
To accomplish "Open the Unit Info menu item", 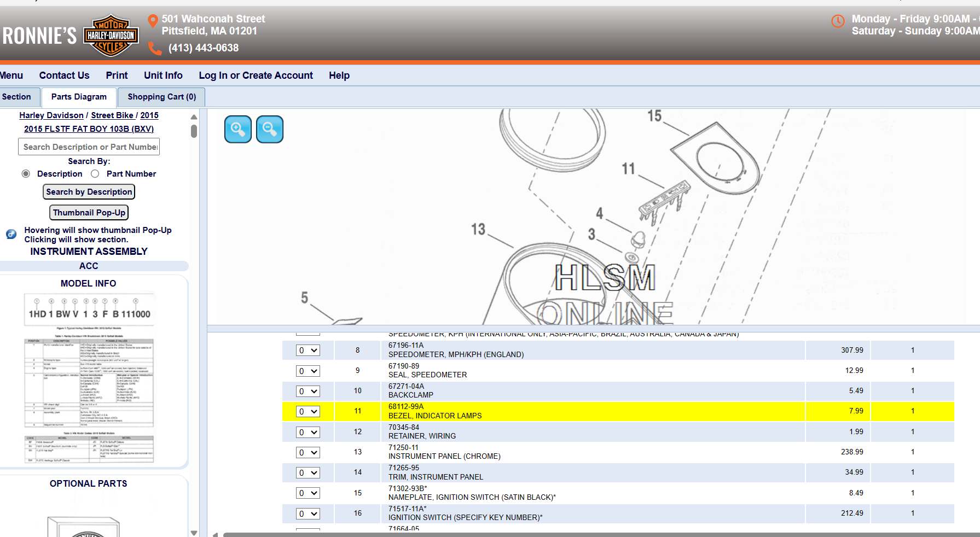I will click(x=163, y=75).
